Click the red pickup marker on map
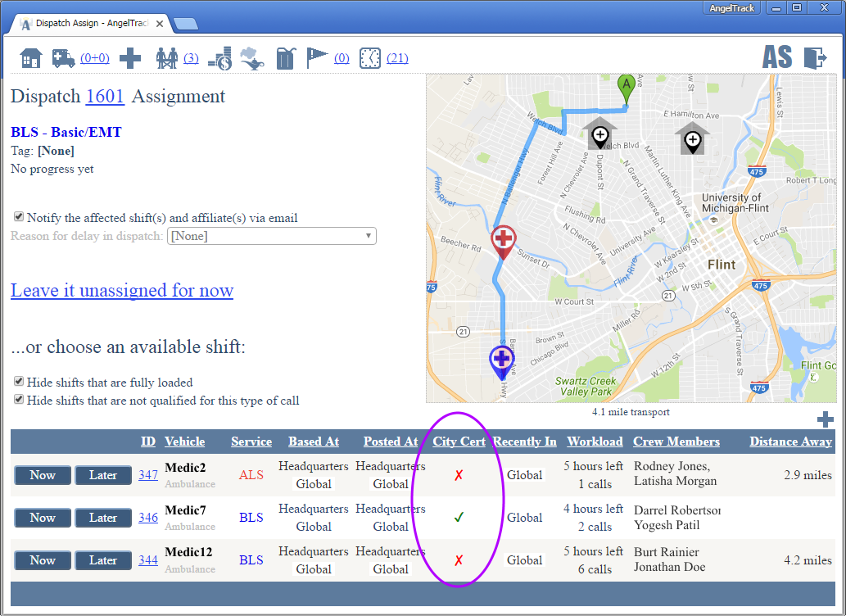The width and height of the screenshot is (846, 616). pyautogui.click(x=503, y=241)
